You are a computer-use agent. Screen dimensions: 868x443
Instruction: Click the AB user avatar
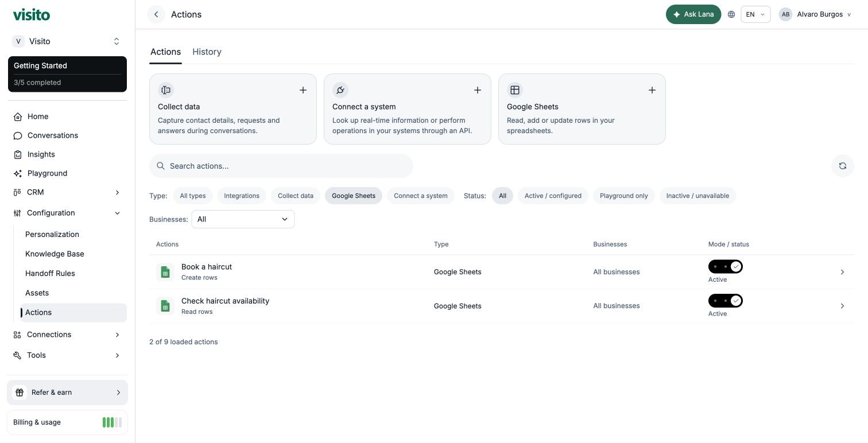click(x=785, y=14)
